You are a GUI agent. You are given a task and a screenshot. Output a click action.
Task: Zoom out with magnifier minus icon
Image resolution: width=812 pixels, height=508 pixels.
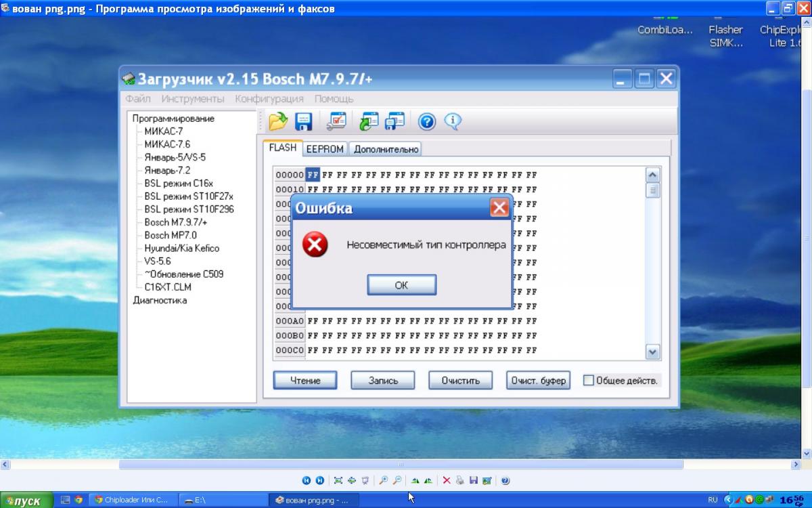point(397,480)
